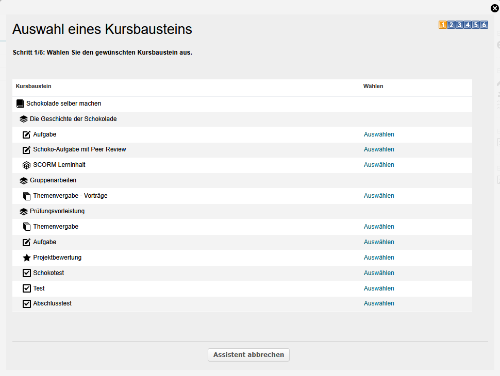This screenshot has height=376, width=500.
Task: Click task icon of Aufgabe under Prüfungsvorleistung
Action: tap(26, 242)
